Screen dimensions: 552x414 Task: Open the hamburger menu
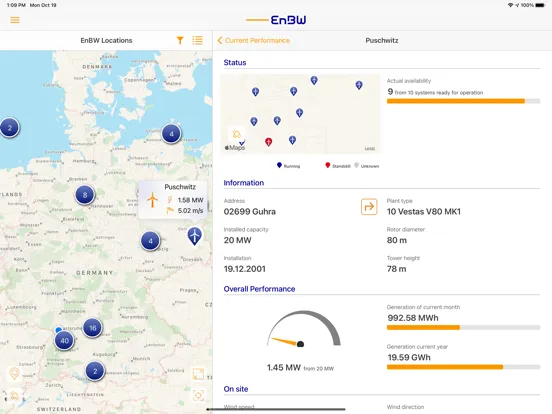[x=15, y=20]
